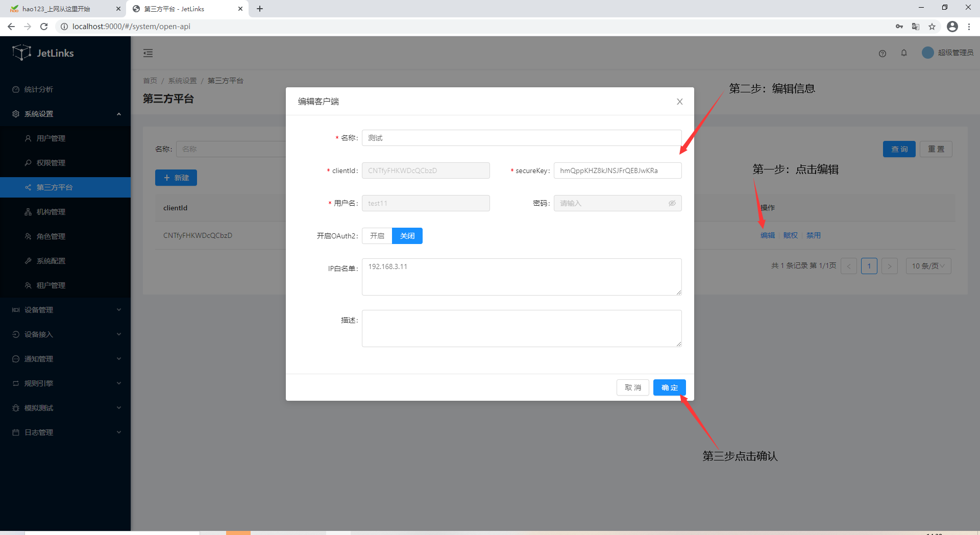Open 机构管理 in the sidebar

coord(65,212)
